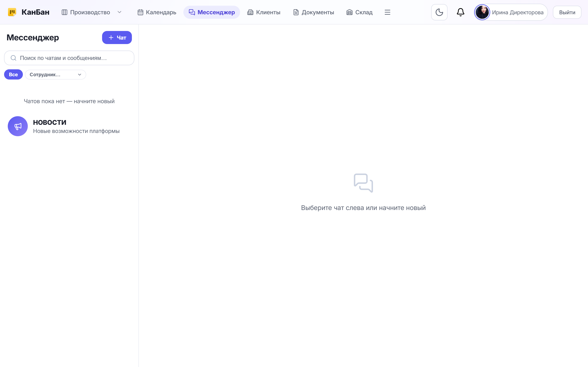The width and height of the screenshot is (588, 367).
Task: Select the Все filter chip
Action: (x=13, y=74)
